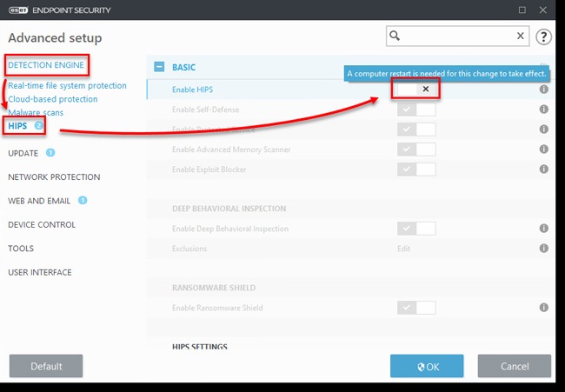
Task: Toggle the Enable Protected Service switch
Action: tap(416, 129)
